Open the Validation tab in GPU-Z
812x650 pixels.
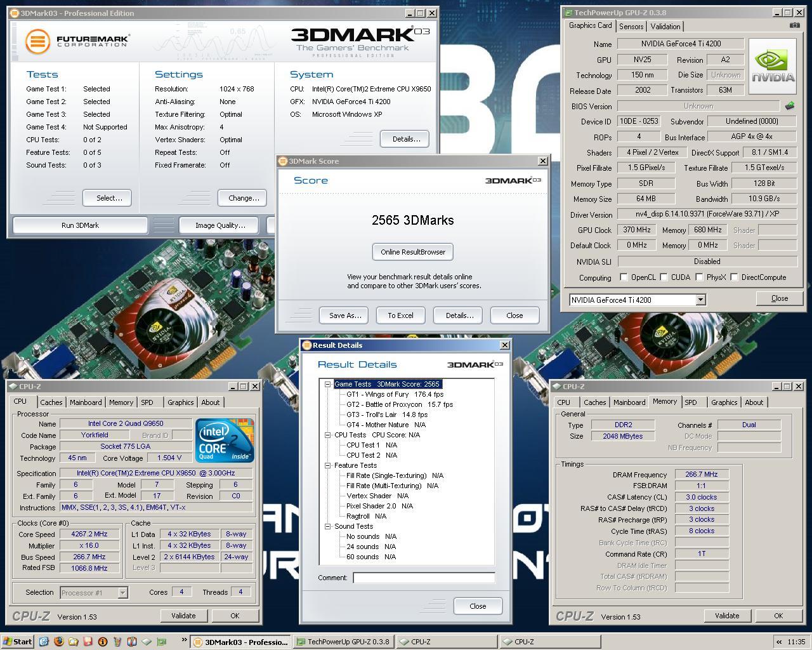pyautogui.click(x=665, y=27)
